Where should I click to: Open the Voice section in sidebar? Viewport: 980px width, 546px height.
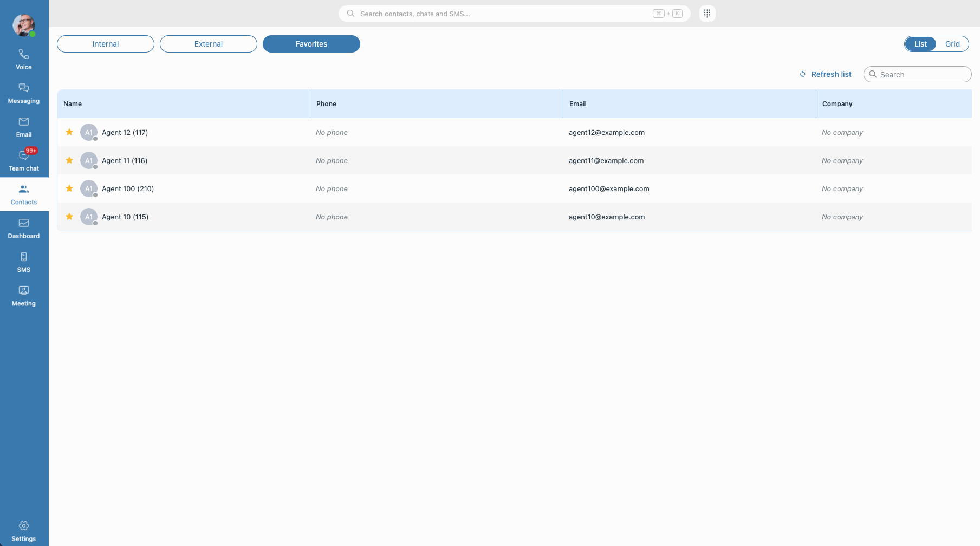[24, 60]
